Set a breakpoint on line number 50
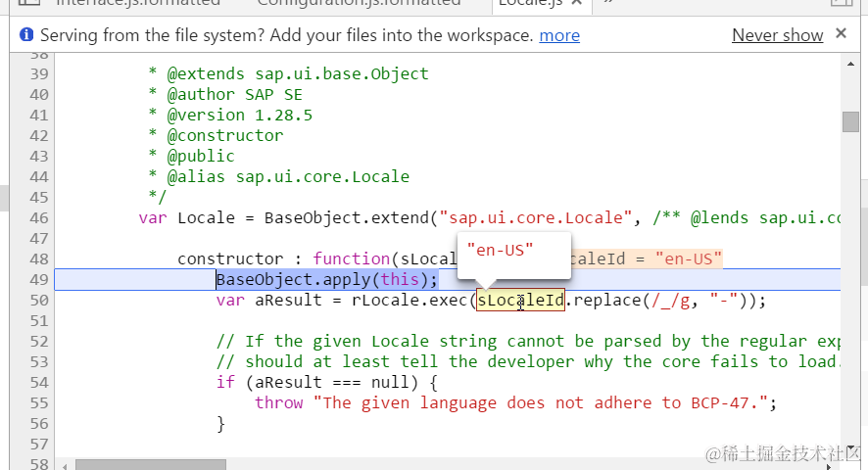This screenshot has height=470, width=868. (39, 301)
